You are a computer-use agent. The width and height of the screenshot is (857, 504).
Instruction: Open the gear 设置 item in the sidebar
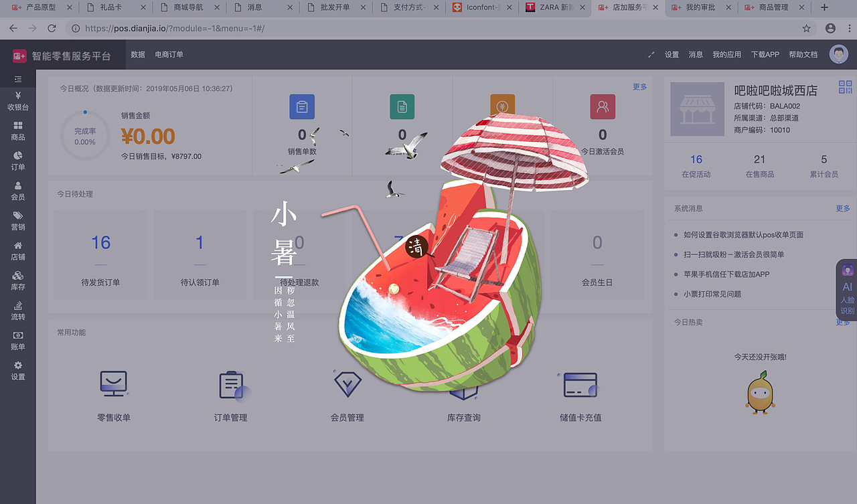pyautogui.click(x=18, y=371)
